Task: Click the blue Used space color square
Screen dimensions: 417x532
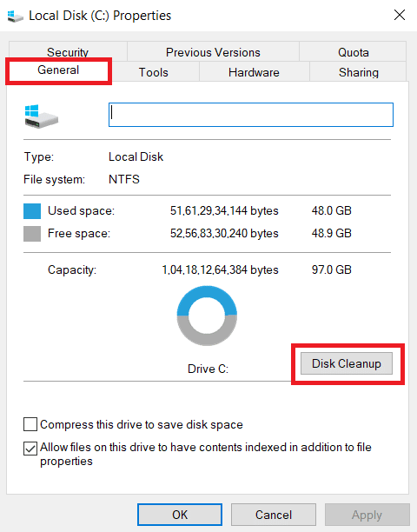Action: (32, 211)
